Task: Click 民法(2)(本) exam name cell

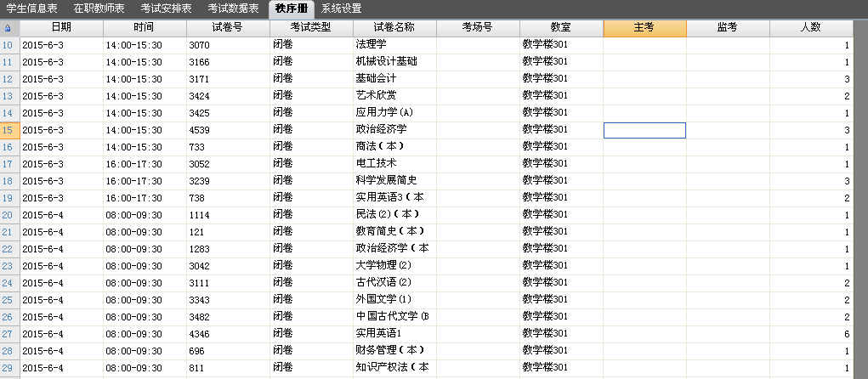Action: point(394,215)
